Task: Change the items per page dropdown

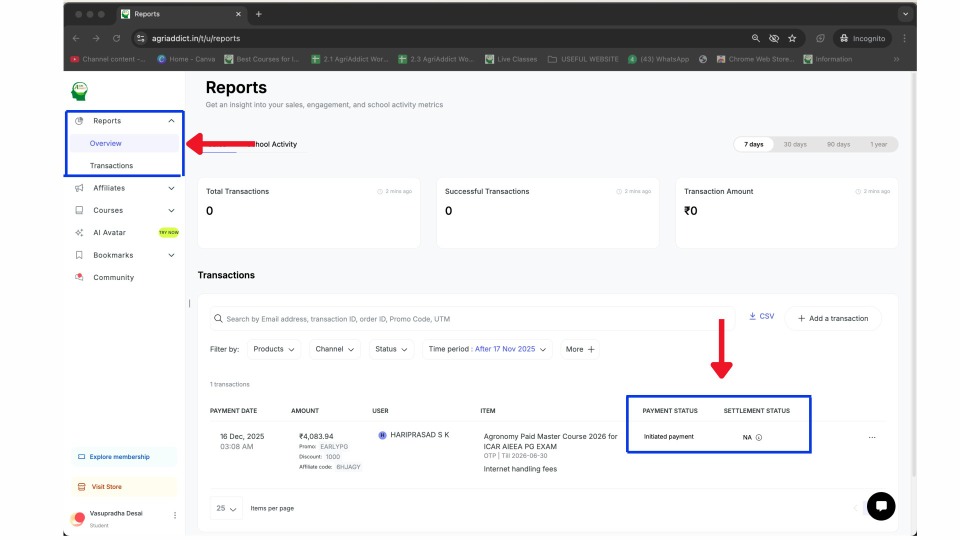Action: pos(227,508)
